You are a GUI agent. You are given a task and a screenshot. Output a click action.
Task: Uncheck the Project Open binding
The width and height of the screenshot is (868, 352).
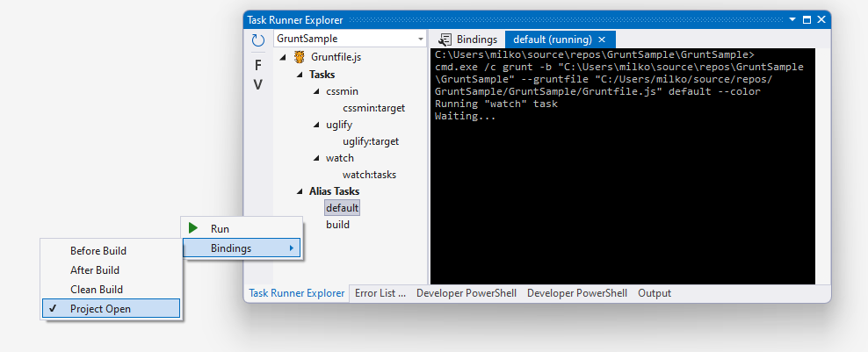112,309
